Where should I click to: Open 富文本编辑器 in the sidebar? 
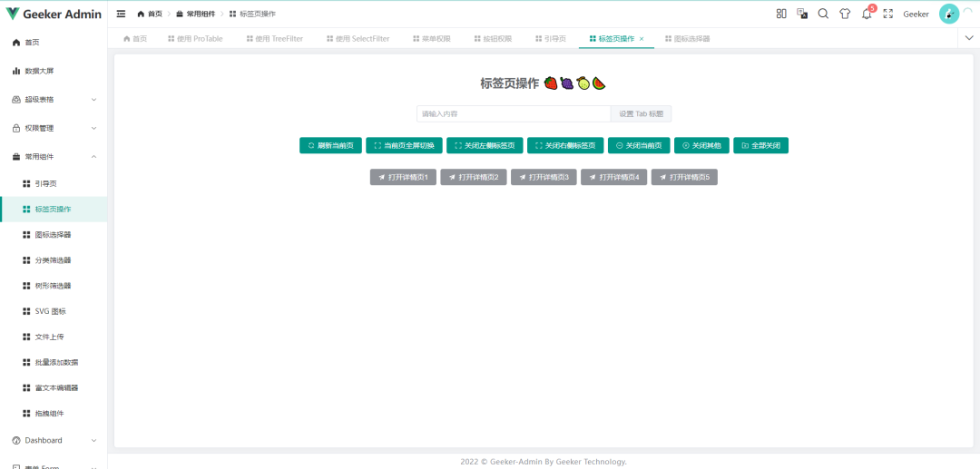point(54,388)
